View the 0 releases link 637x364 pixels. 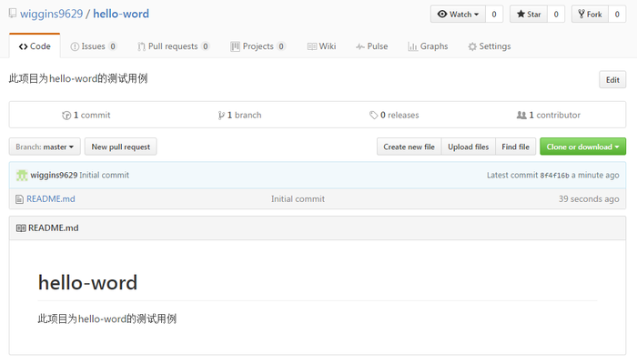click(x=394, y=115)
